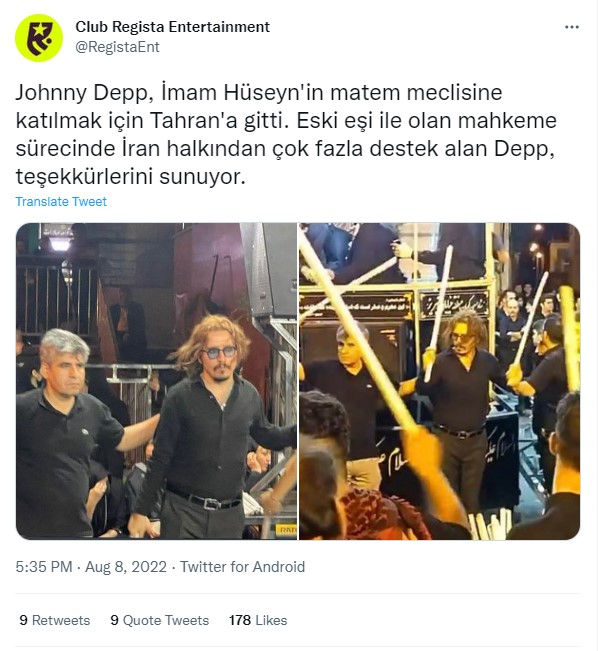Click the 5:35 PM timestamp
This screenshot has width=598, height=651.
click(x=44, y=567)
